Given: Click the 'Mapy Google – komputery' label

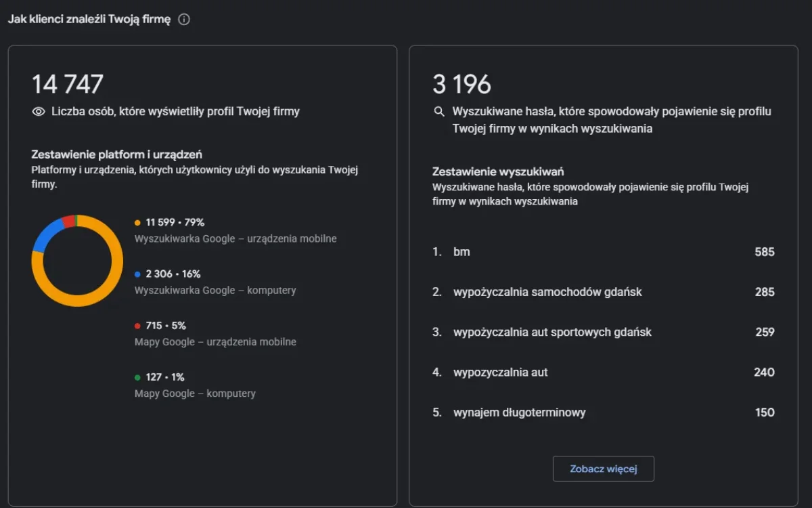Looking at the screenshot, I should click(195, 394).
